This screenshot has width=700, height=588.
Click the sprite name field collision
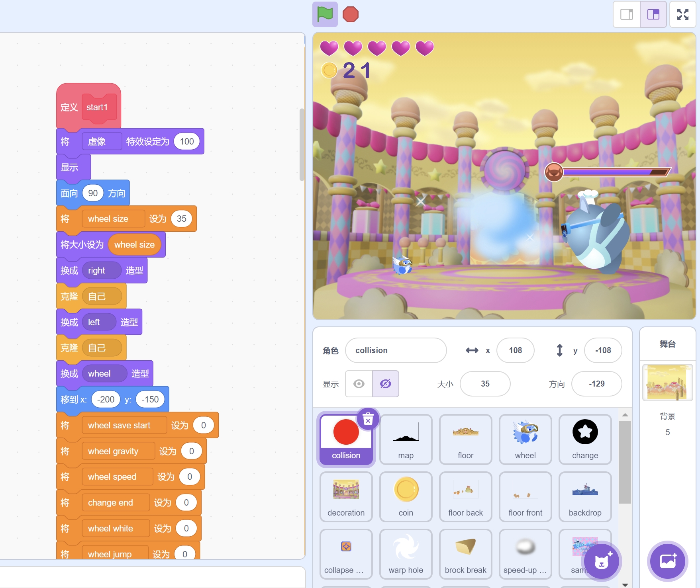(x=395, y=350)
